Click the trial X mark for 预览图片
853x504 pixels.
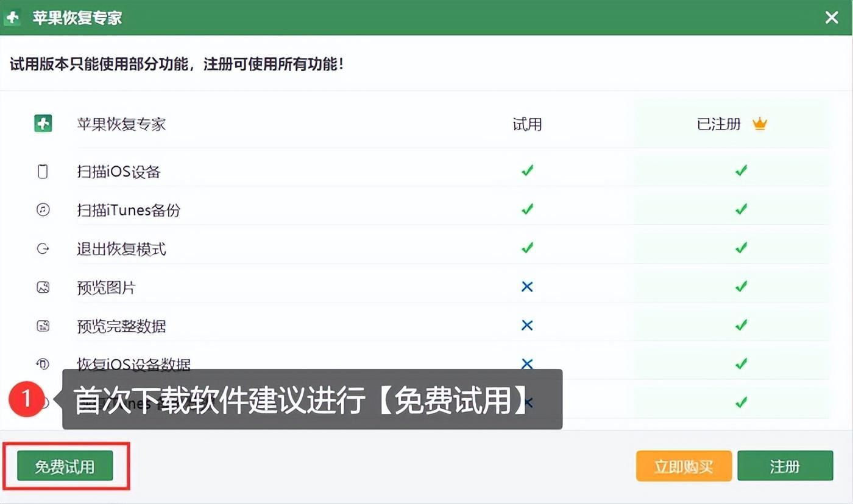(x=528, y=287)
